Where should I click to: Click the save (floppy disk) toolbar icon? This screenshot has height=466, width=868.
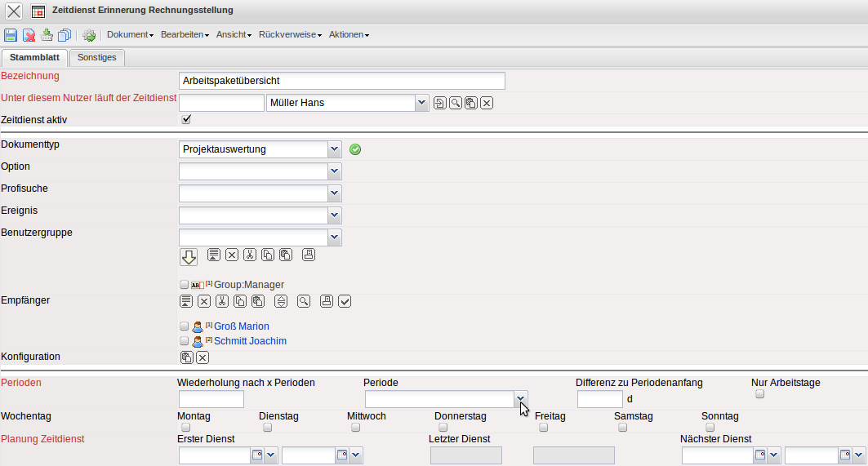(x=11, y=35)
